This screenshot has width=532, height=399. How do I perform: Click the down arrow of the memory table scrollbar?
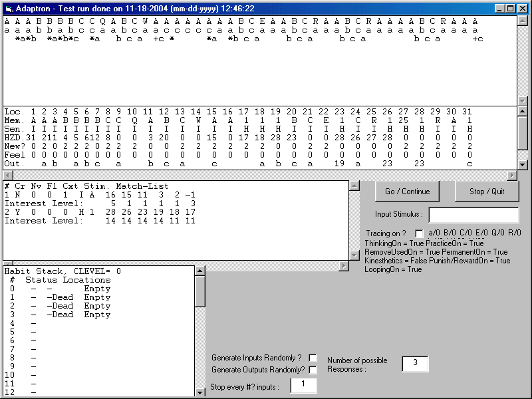click(x=523, y=165)
